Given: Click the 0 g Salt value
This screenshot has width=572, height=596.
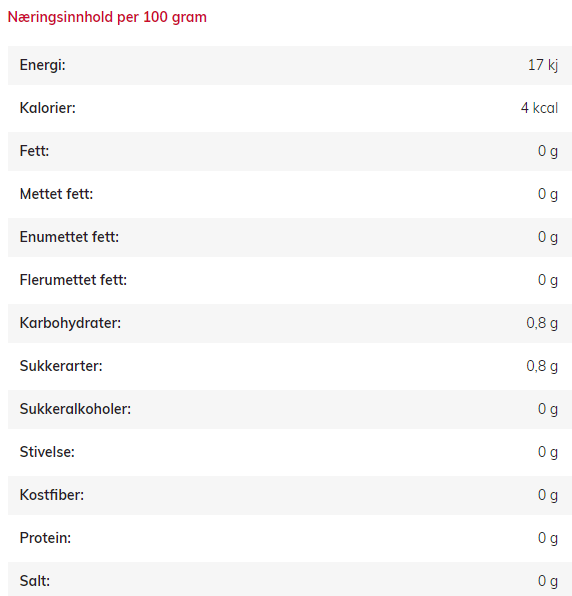Looking at the screenshot, I should 548,581.
